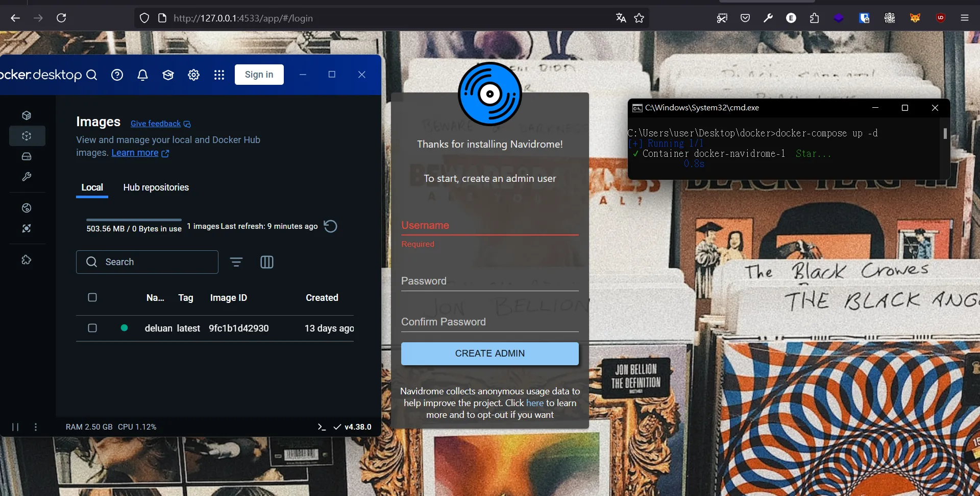The height and width of the screenshot is (496, 980).
Task: Open Docker Desktop settings gear
Action: click(193, 75)
